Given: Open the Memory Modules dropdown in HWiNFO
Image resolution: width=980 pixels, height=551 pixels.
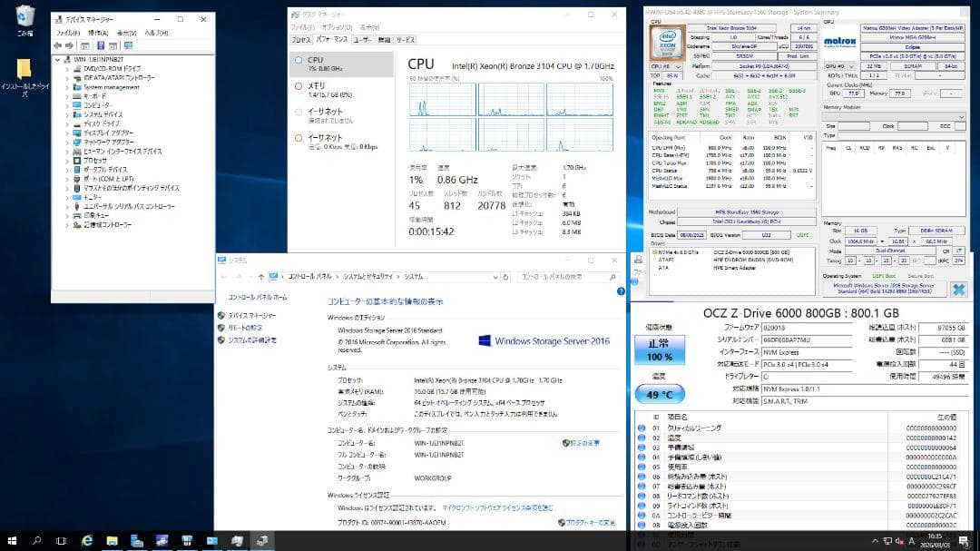Looking at the screenshot, I should [895, 117].
